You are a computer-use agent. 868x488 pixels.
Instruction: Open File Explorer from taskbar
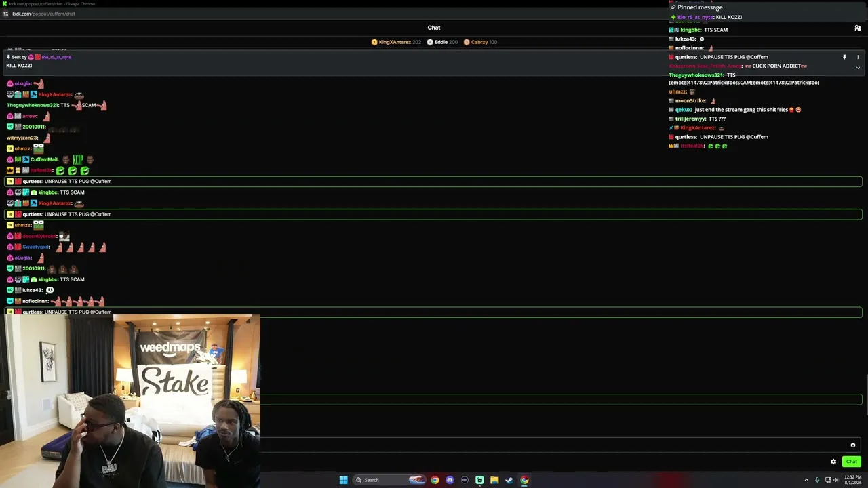(494, 480)
